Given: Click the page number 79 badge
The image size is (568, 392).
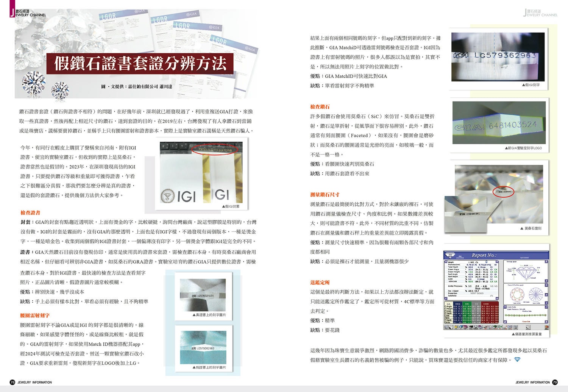Looking at the screenshot, I should [x=555, y=382].
